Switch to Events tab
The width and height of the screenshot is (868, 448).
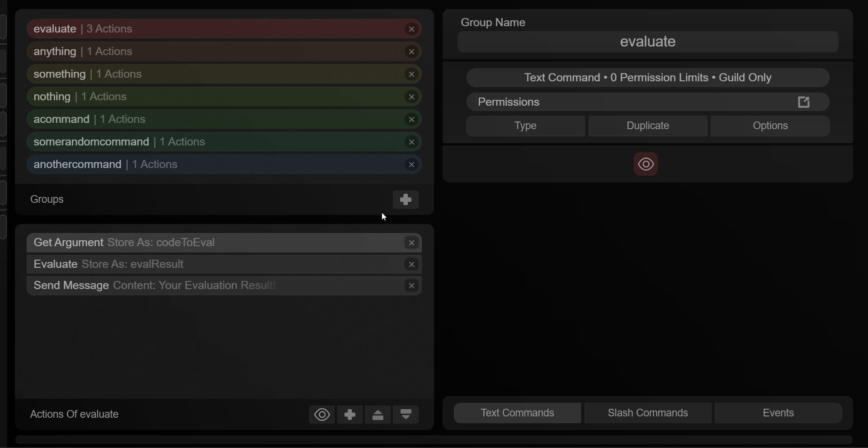coord(778,413)
